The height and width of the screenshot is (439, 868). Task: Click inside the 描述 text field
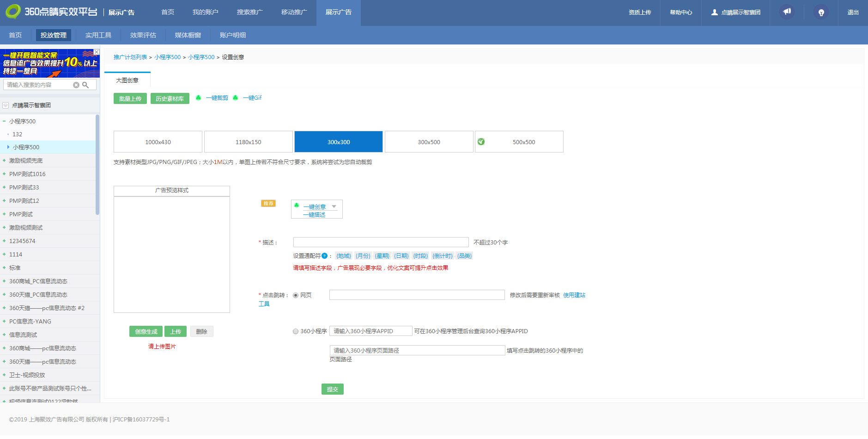(381, 242)
